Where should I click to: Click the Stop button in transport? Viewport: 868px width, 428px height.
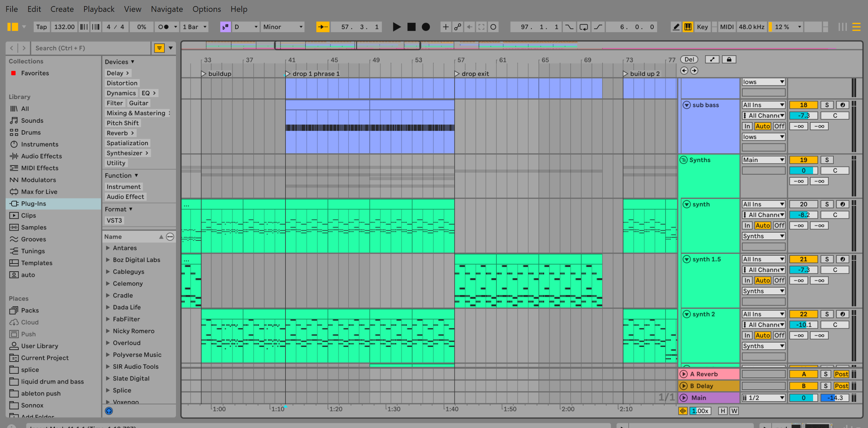point(411,27)
